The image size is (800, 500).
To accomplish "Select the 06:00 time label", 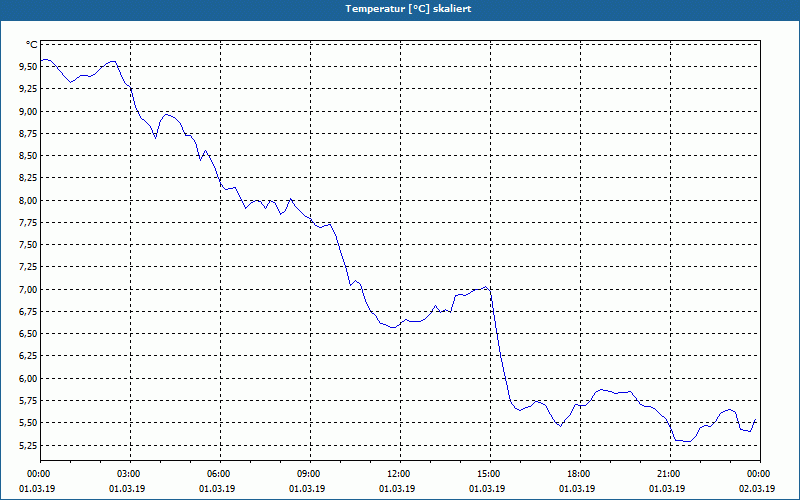I will coord(220,474).
